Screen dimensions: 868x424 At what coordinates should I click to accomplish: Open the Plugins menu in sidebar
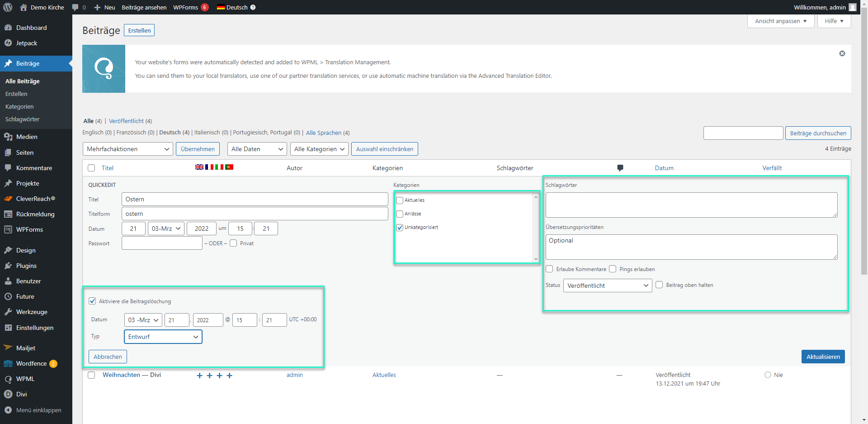26,266
